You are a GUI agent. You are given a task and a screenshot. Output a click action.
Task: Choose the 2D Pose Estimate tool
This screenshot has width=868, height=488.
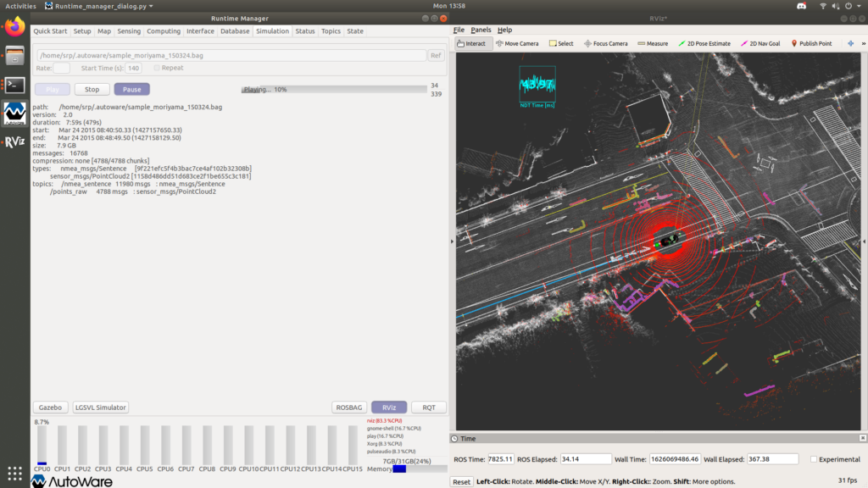[x=704, y=43]
